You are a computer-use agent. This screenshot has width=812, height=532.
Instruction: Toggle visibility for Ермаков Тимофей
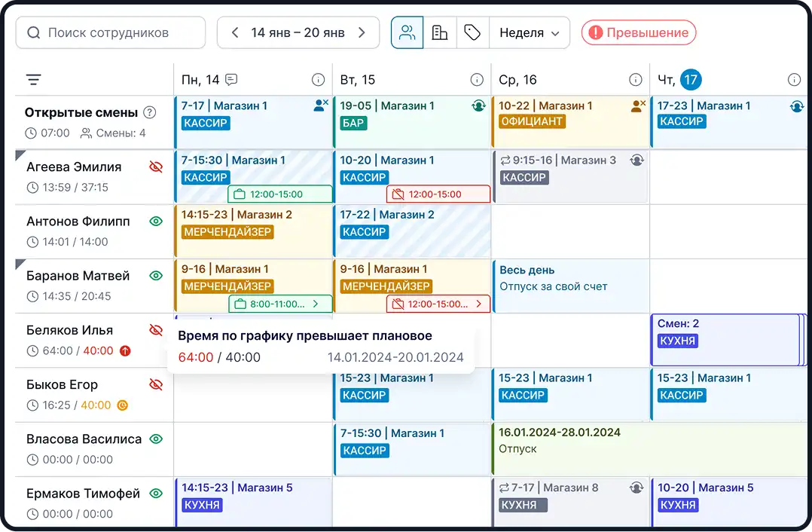click(x=156, y=493)
